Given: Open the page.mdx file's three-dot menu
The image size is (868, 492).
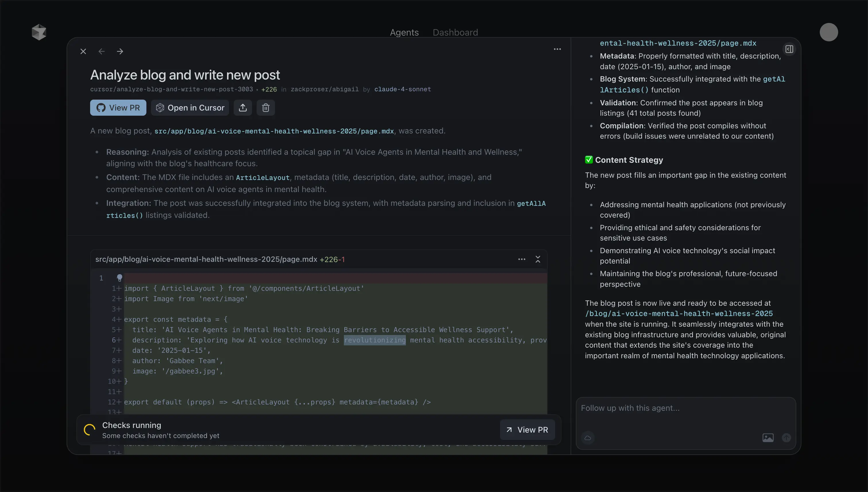Looking at the screenshot, I should 522,259.
